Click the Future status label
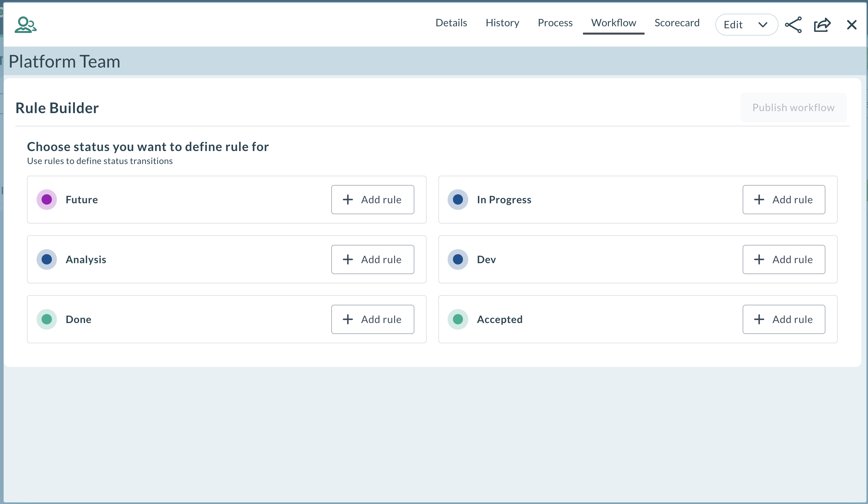Image resolution: width=868 pixels, height=504 pixels. pos(81,200)
